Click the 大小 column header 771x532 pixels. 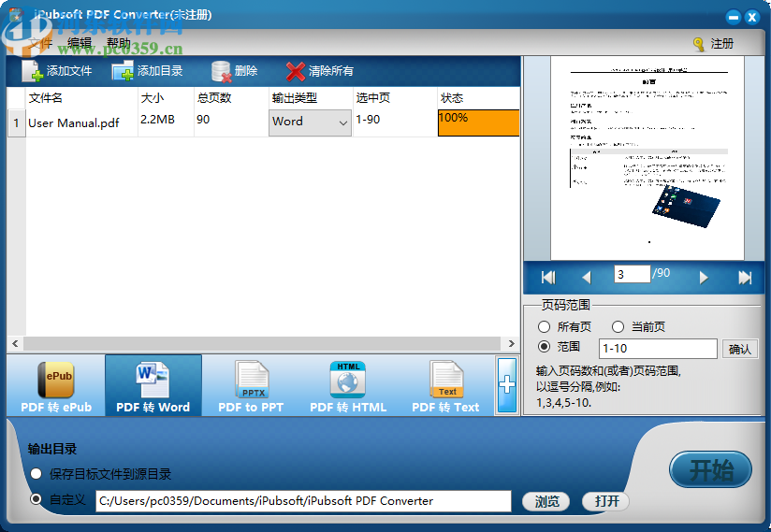point(166,98)
